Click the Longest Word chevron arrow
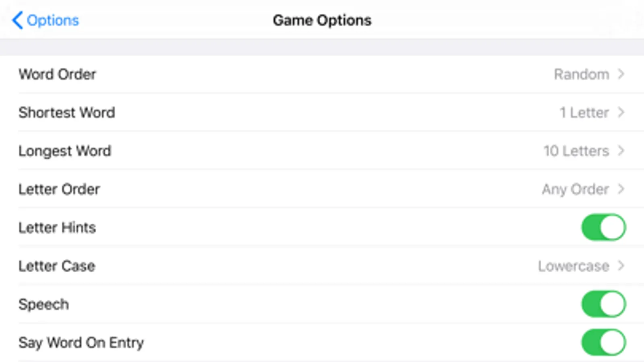Image resolution: width=644 pixels, height=362 pixels. (x=621, y=151)
